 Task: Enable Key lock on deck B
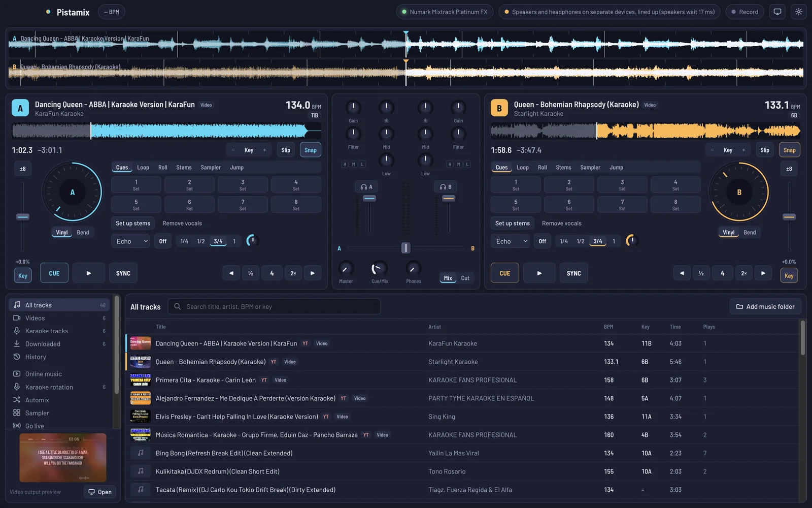789,276
